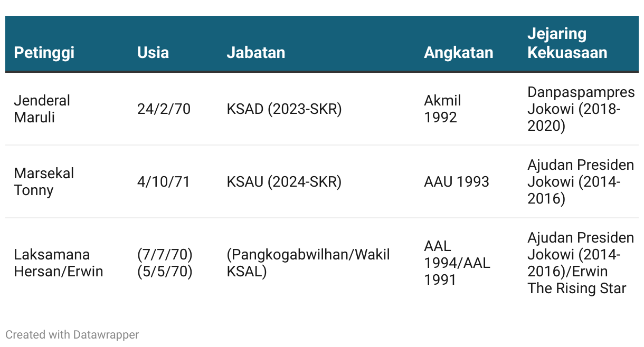Click the 4/10/71 birth date cell

(x=163, y=181)
